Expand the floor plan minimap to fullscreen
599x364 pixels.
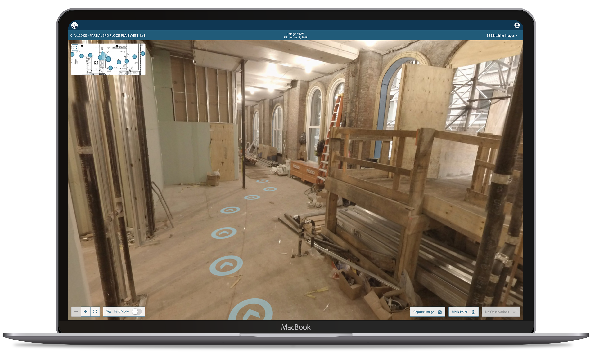pyautogui.click(x=75, y=48)
